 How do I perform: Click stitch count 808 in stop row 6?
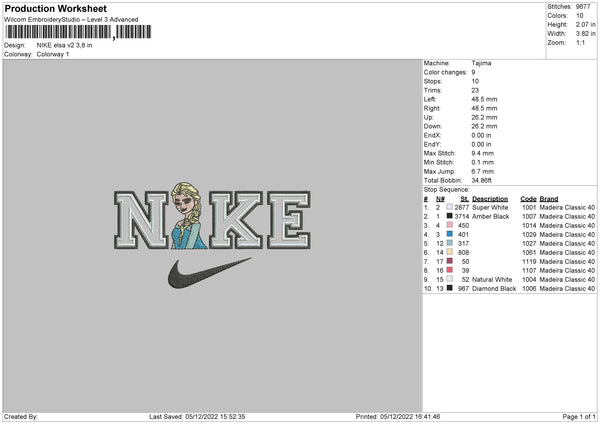click(463, 253)
